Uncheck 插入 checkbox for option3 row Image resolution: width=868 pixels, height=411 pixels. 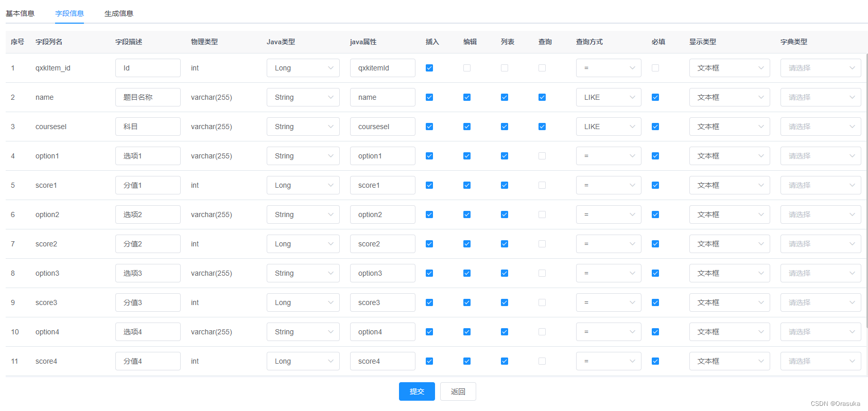[429, 273]
